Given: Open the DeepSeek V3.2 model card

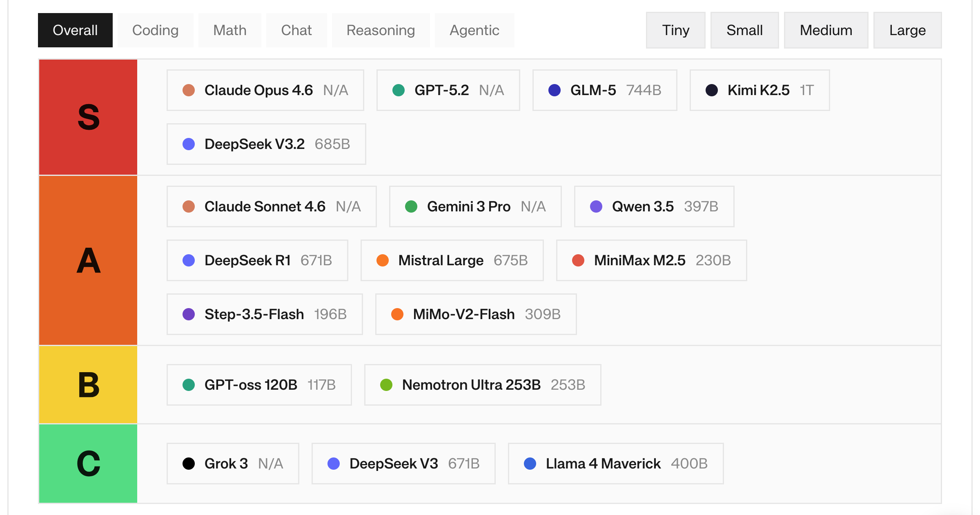Looking at the screenshot, I should click(x=266, y=144).
